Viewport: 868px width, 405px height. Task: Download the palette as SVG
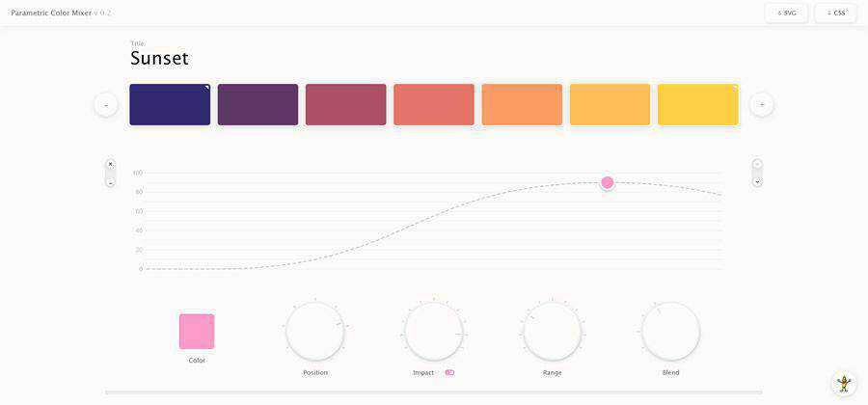pos(787,13)
